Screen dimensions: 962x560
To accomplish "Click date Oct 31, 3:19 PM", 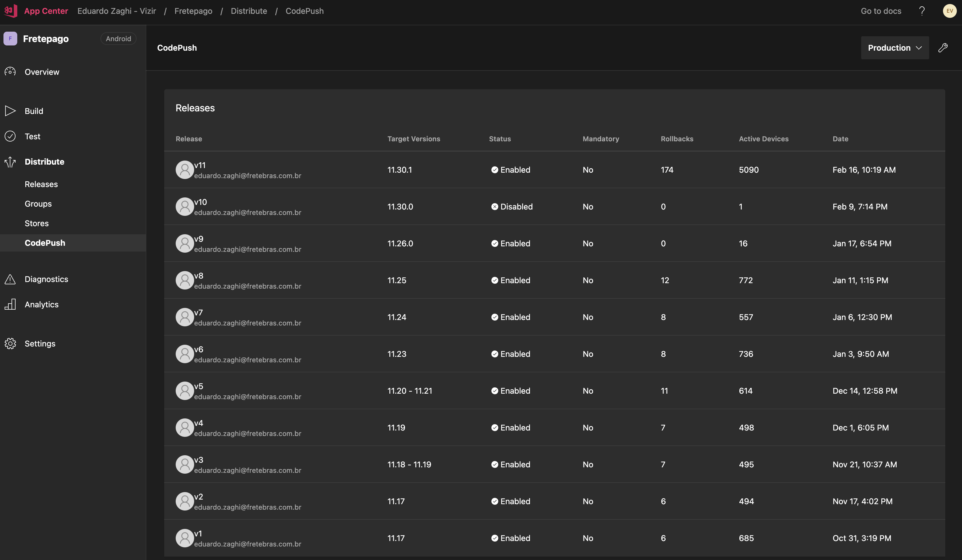I will click(x=862, y=538).
